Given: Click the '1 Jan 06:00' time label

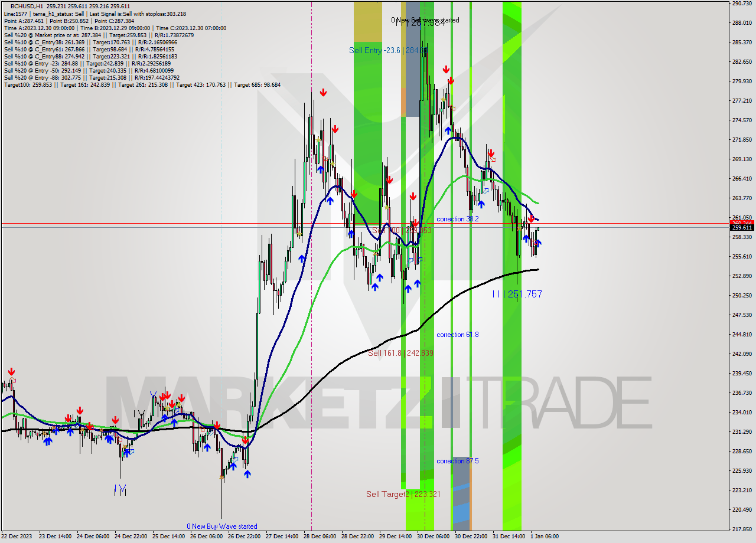Looking at the screenshot, I should point(545,537).
